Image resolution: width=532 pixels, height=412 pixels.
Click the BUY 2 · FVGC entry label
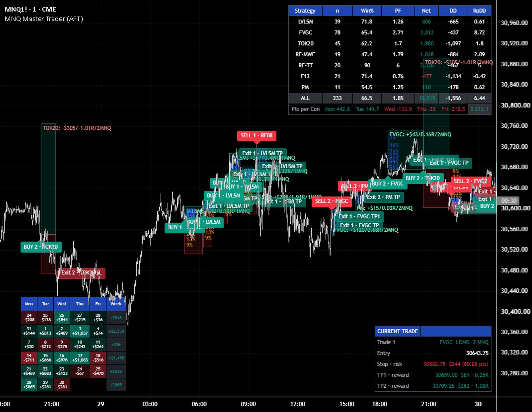388,184
